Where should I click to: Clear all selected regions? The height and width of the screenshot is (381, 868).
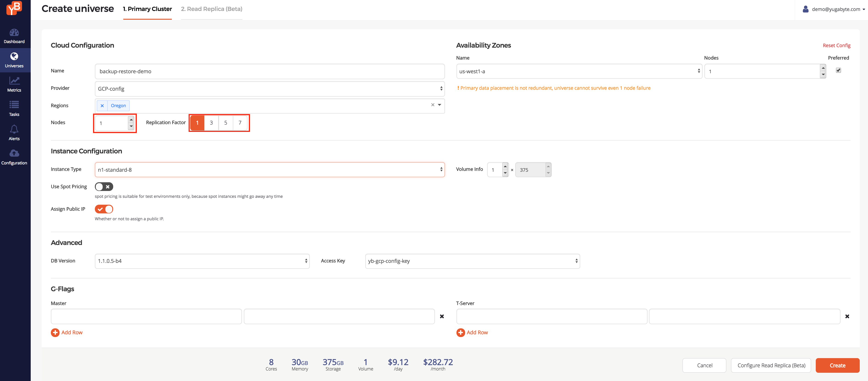coord(433,105)
